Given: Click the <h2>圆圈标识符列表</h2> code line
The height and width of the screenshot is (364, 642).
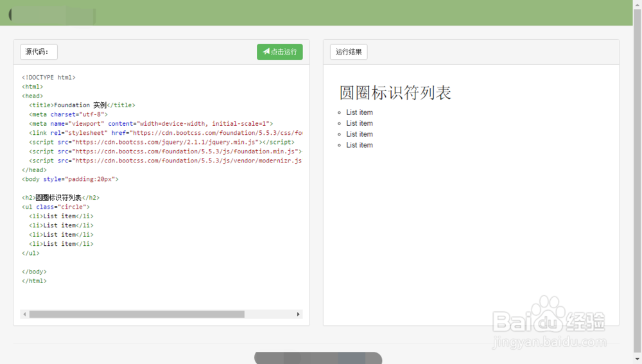Looking at the screenshot, I should (60, 198).
